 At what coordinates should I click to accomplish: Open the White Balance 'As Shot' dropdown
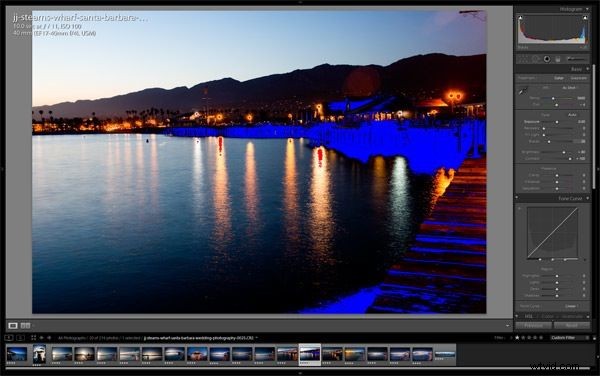(x=569, y=88)
